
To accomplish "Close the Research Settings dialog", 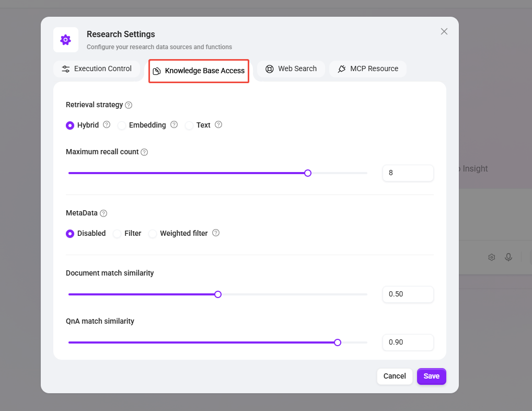I will click(444, 31).
